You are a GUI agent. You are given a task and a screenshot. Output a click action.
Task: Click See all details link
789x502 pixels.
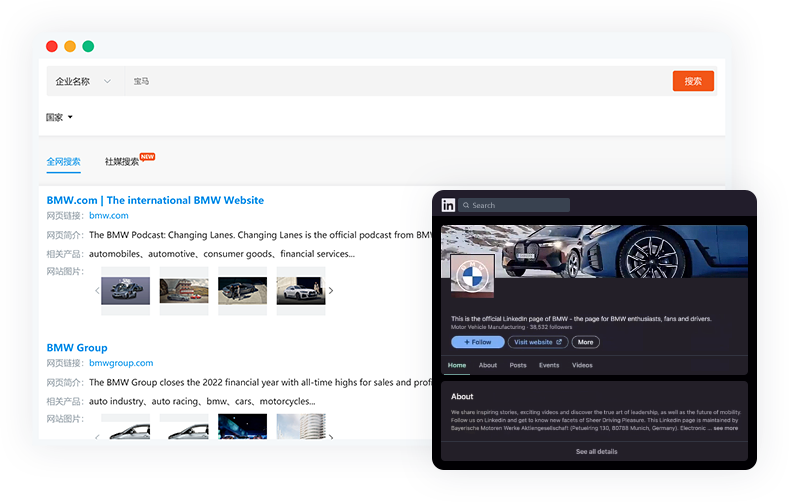point(596,452)
